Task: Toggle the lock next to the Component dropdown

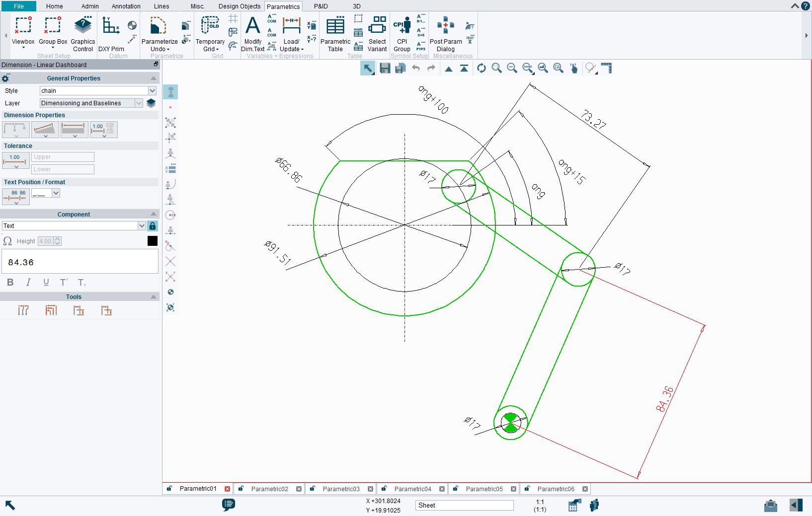Action: pos(153,225)
